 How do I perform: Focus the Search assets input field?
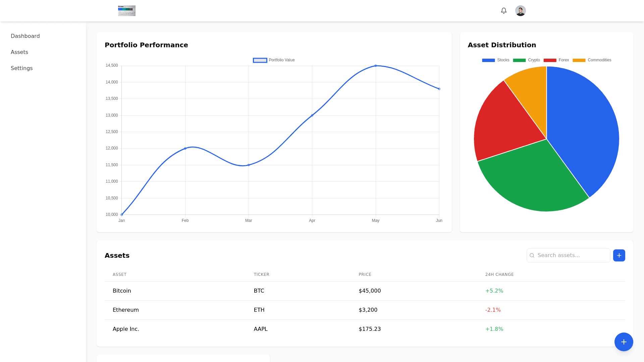point(572,255)
